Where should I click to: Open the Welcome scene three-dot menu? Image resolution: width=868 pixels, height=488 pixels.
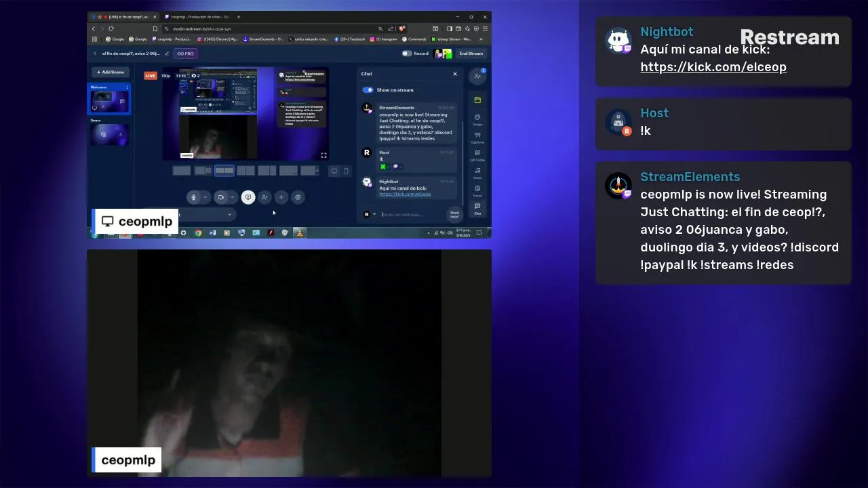(x=127, y=87)
